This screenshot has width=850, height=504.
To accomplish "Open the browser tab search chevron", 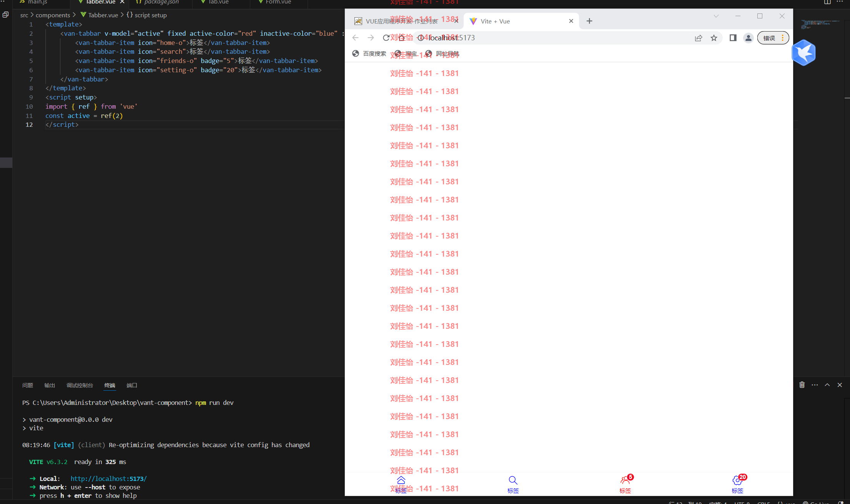I will 716,16.
